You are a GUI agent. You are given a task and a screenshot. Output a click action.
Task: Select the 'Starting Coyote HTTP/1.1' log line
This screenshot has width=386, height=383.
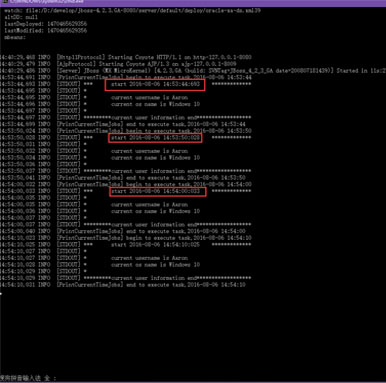(x=126, y=57)
